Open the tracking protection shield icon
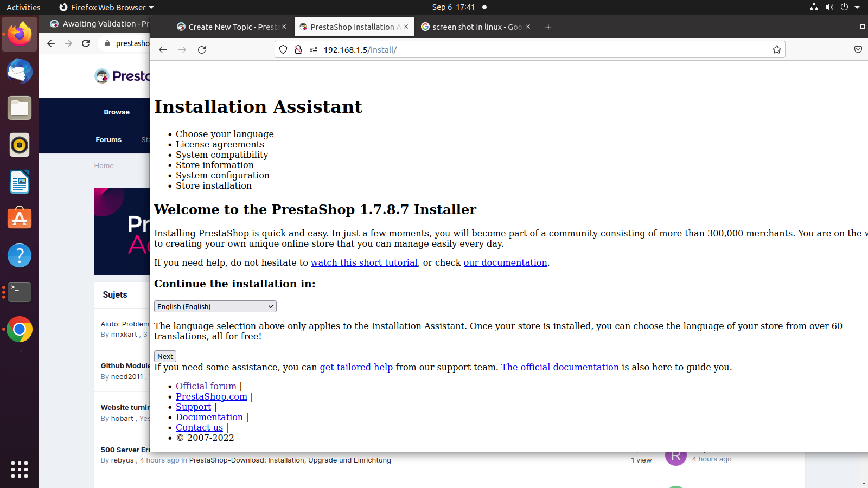The width and height of the screenshot is (868, 488). (283, 50)
